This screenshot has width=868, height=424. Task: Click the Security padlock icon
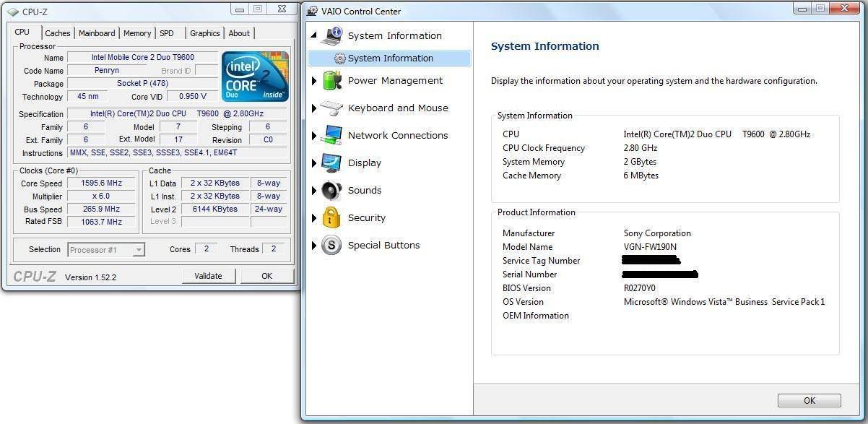(331, 217)
